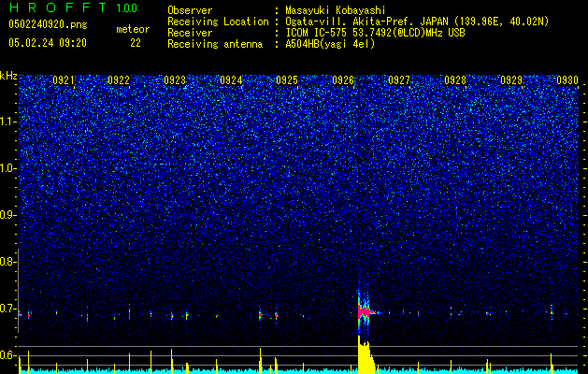Click the 0.9 kHz axis label
This screenshot has width=588, height=374.
pos(7,215)
